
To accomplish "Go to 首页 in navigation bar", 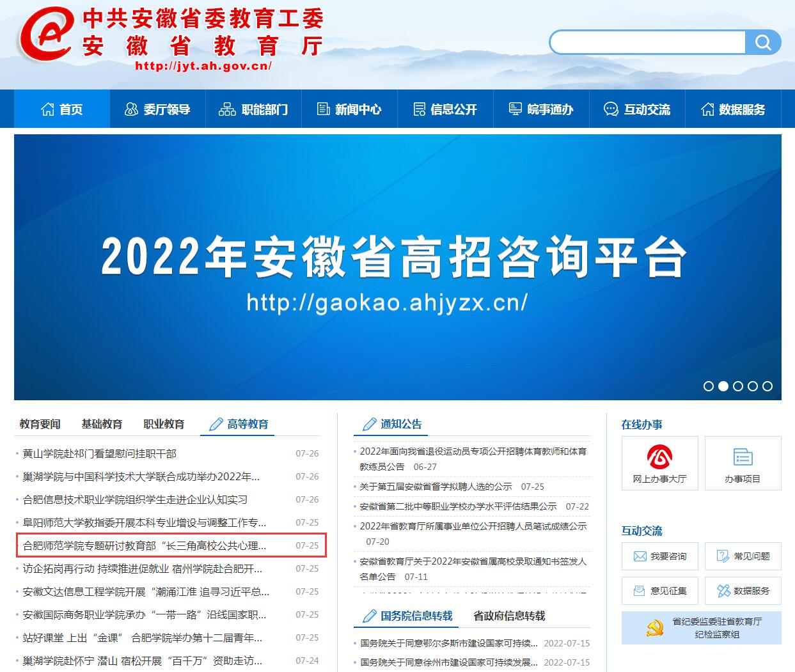I will (x=62, y=109).
